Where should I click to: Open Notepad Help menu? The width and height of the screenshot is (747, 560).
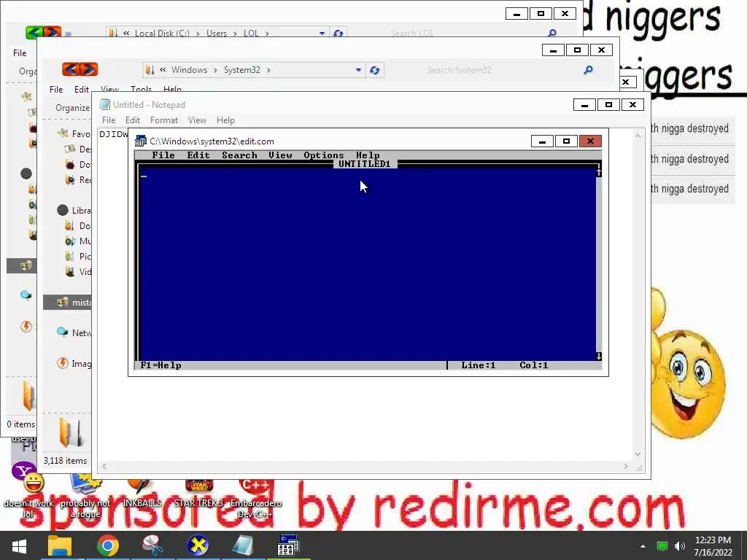(x=225, y=120)
